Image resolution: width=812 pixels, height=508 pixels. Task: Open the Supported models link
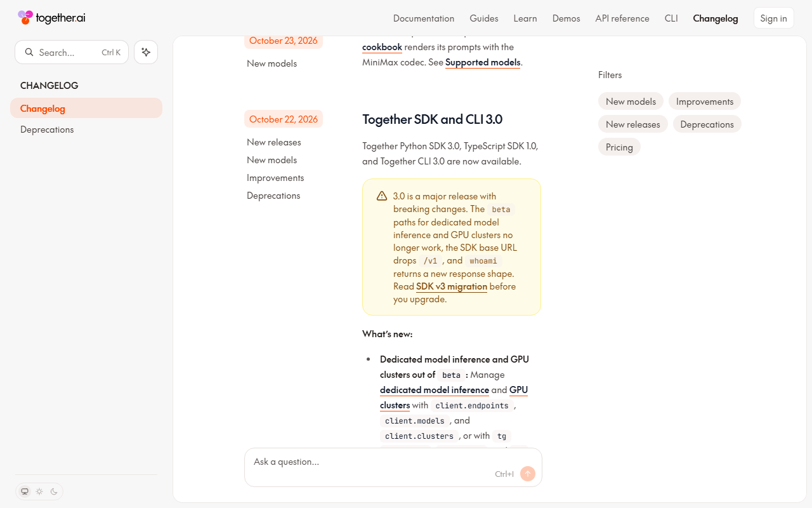[x=483, y=62]
